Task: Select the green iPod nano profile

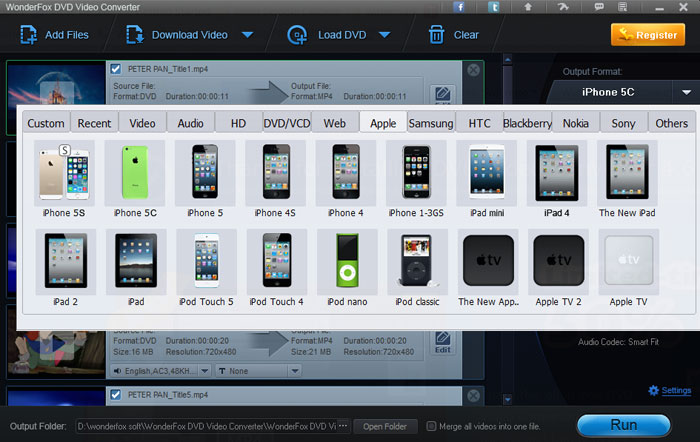Action: point(347,268)
